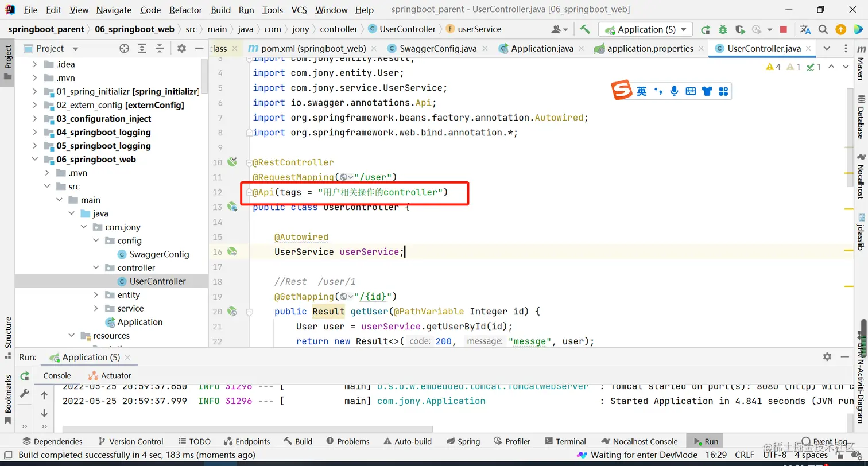
Task: Activate Sogou voice input microphone icon
Action: [x=675, y=91]
